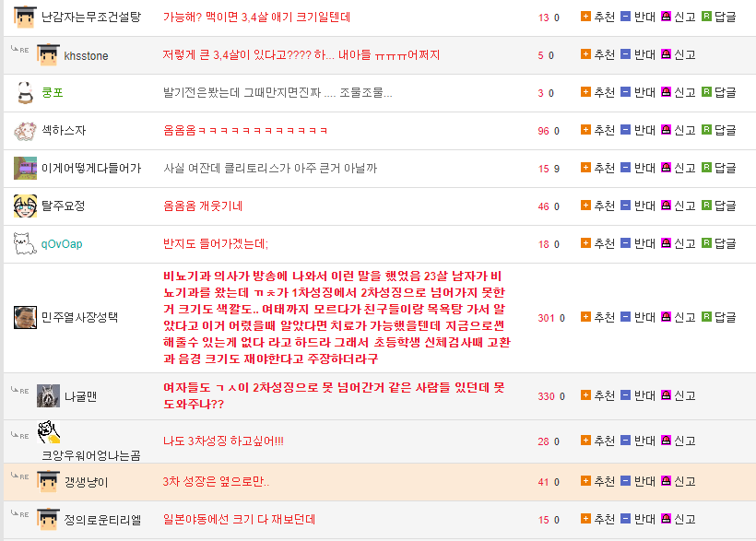
Task: Click the 쿵포 panda avatar
Action: click(25, 92)
